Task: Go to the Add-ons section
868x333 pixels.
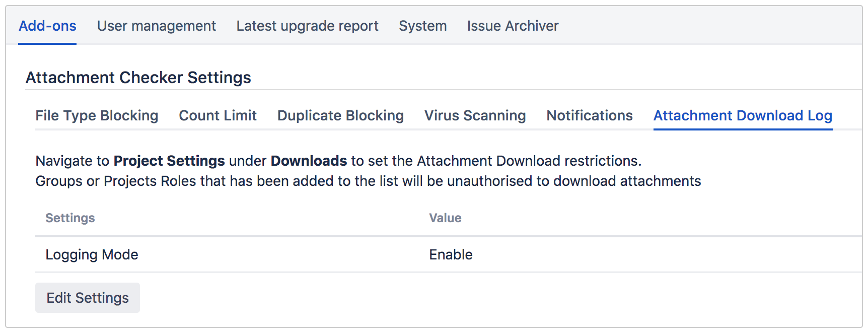Action: [47, 25]
